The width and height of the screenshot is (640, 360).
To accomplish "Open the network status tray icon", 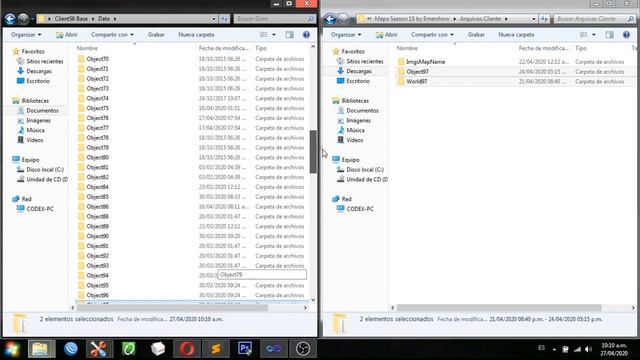I will click(x=577, y=349).
